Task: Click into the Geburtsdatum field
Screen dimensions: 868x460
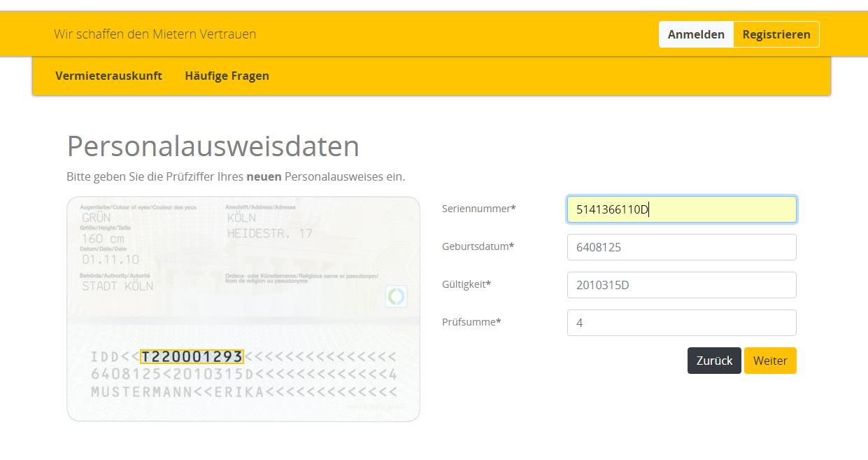Action: click(x=681, y=247)
